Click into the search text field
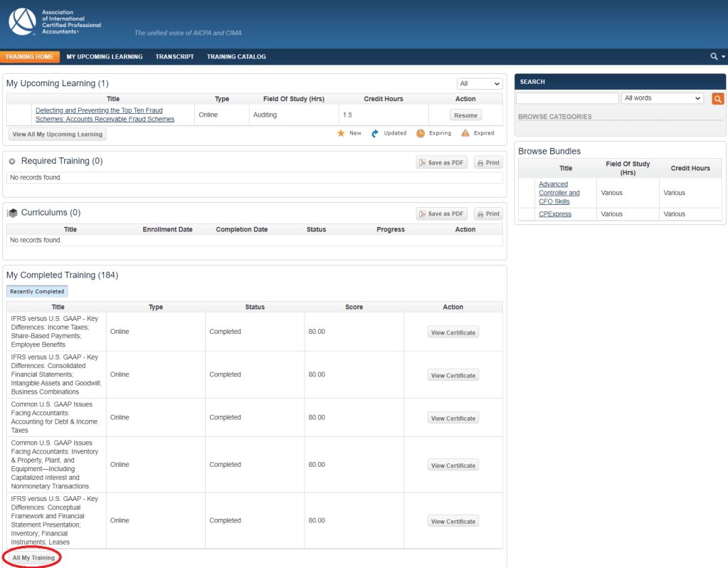The image size is (728, 568). click(x=567, y=98)
